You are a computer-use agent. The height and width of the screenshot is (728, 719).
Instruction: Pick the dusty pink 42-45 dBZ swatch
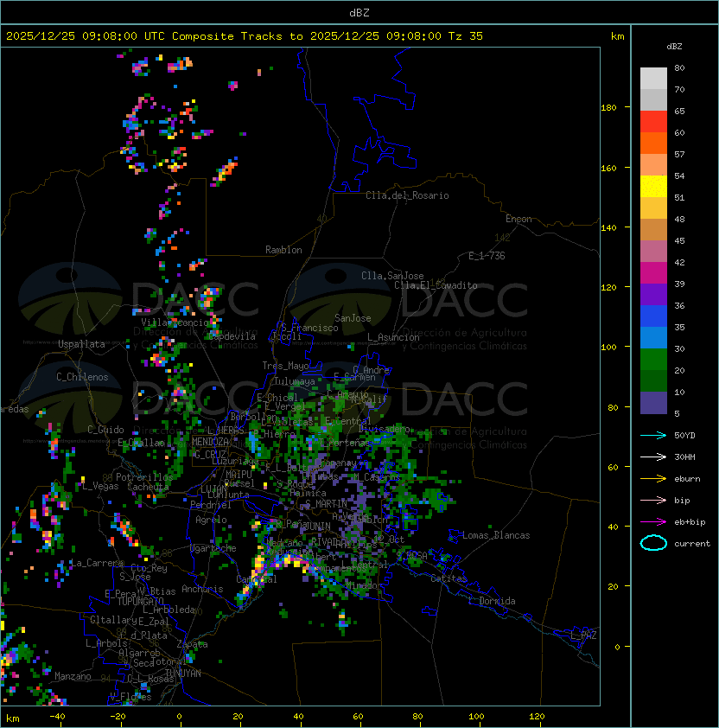tap(653, 252)
